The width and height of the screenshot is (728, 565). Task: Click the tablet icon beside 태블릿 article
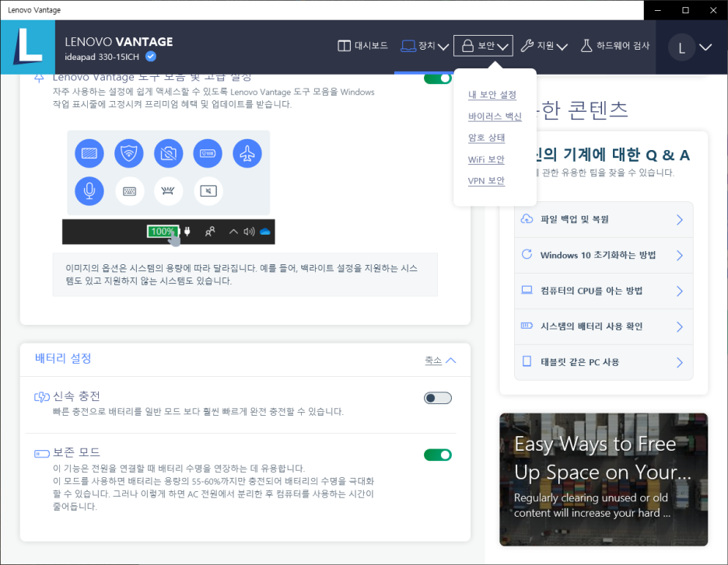tap(527, 361)
